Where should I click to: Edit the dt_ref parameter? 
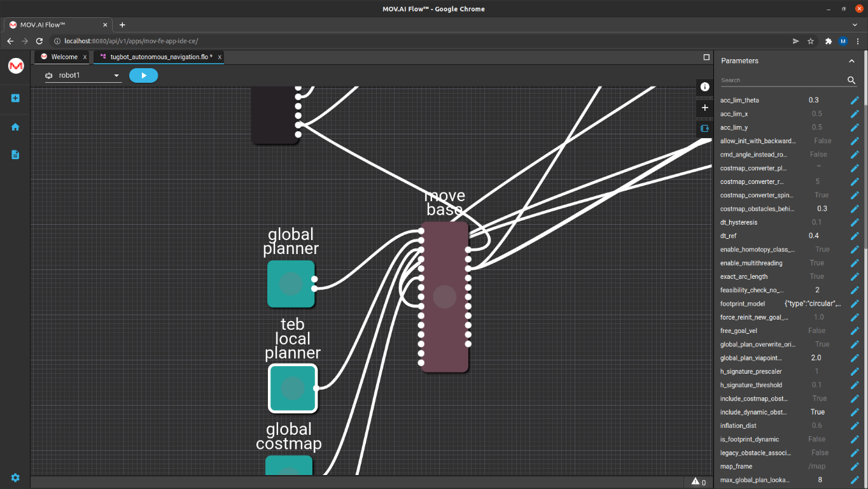point(855,236)
